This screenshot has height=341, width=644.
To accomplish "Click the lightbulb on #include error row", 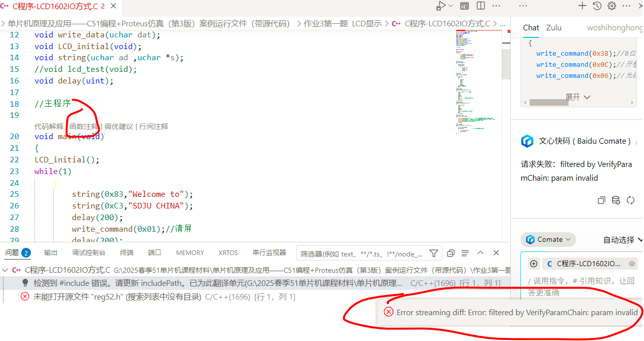I will point(25,283).
